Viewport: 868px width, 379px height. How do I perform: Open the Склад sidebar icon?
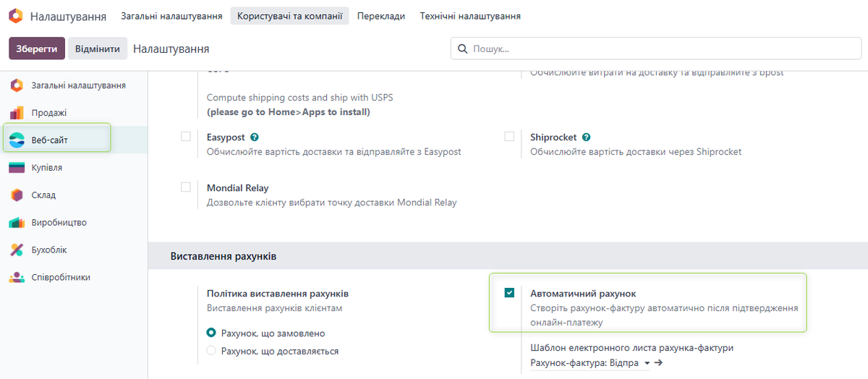17,195
